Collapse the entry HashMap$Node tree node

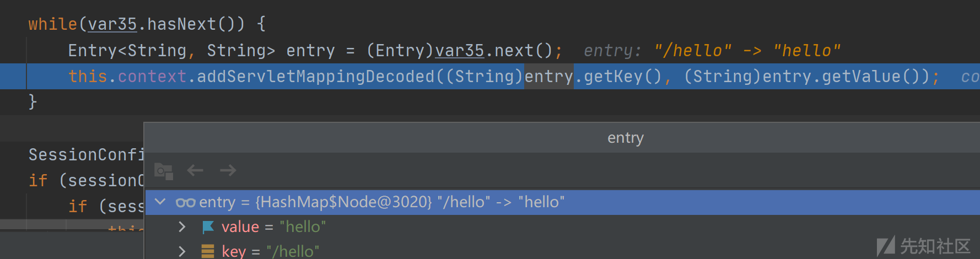click(160, 202)
